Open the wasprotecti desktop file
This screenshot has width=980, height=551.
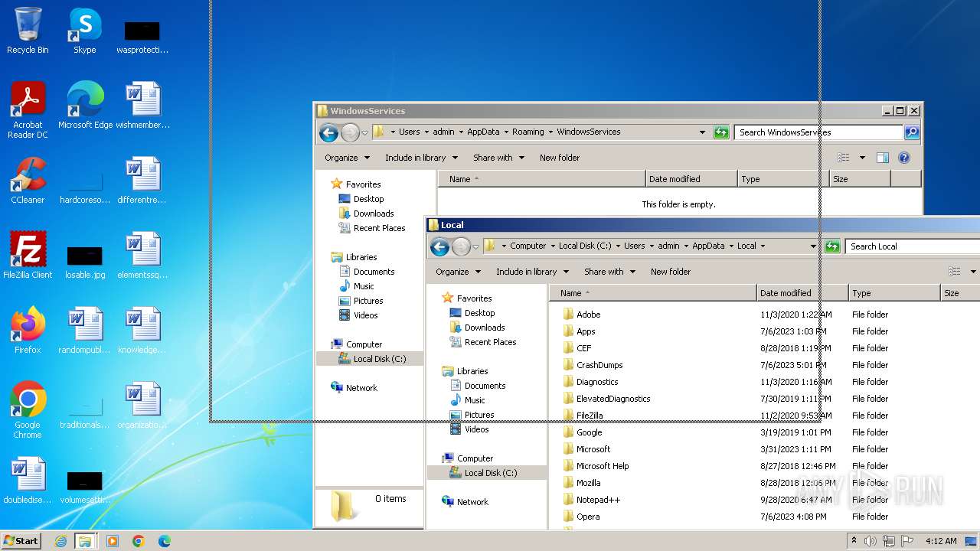(142, 37)
